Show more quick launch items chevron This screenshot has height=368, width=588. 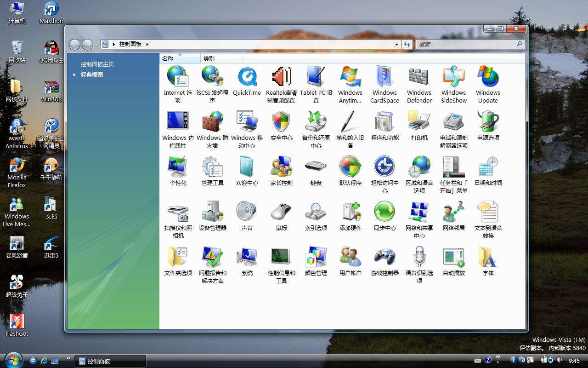pos(68,358)
